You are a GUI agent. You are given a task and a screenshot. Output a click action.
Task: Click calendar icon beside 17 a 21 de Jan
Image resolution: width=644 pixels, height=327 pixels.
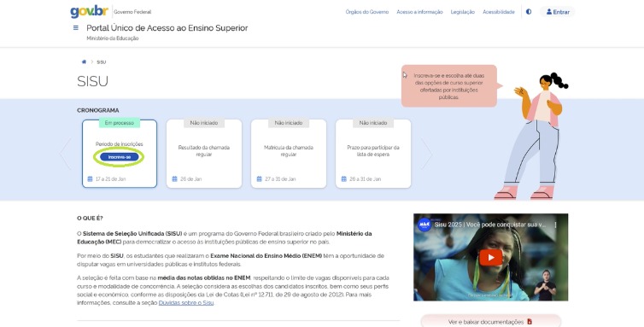coord(90,178)
